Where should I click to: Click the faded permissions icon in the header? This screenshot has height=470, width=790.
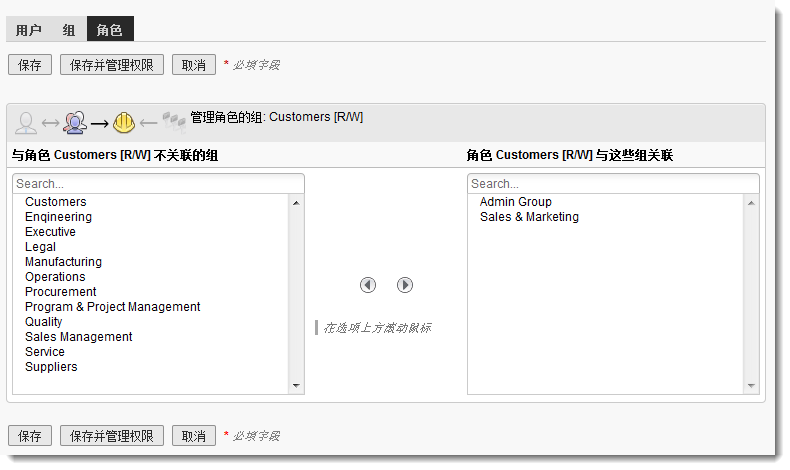[174, 122]
